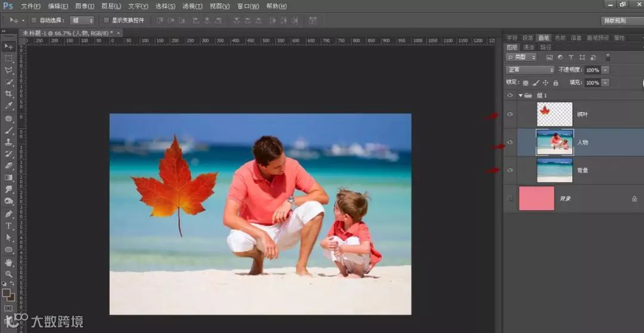Open the auto-select 组 dropdown
644x333 pixels.
pos(82,20)
